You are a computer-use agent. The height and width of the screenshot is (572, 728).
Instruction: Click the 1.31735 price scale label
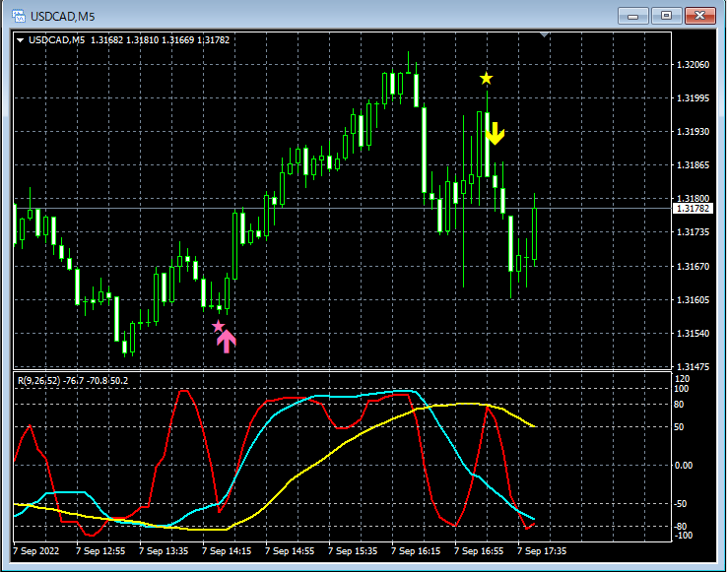[693, 232]
